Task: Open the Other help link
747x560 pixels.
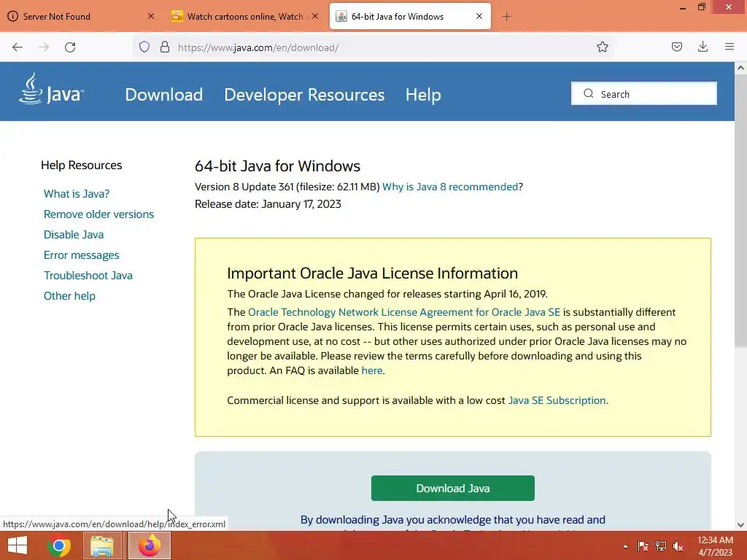Action: pyautogui.click(x=69, y=296)
